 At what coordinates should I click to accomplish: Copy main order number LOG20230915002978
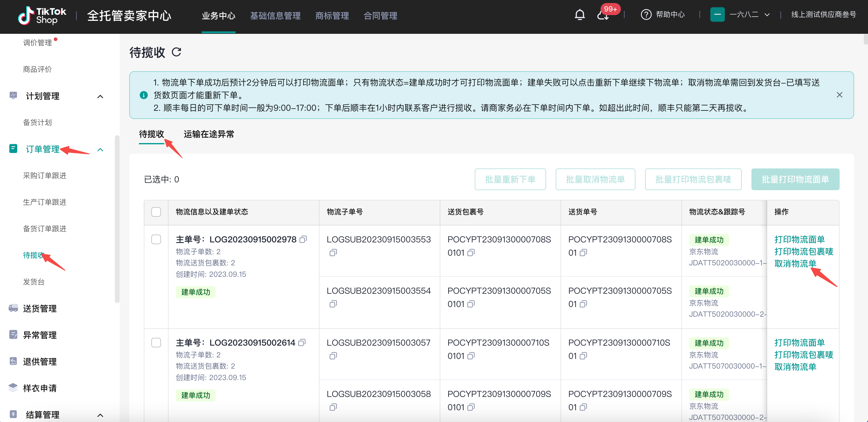pos(303,239)
